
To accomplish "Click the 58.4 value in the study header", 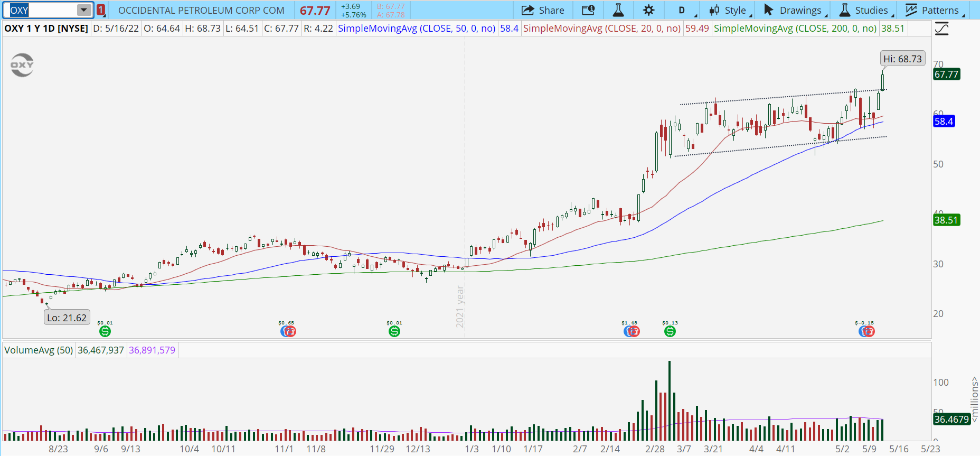I will tap(509, 29).
